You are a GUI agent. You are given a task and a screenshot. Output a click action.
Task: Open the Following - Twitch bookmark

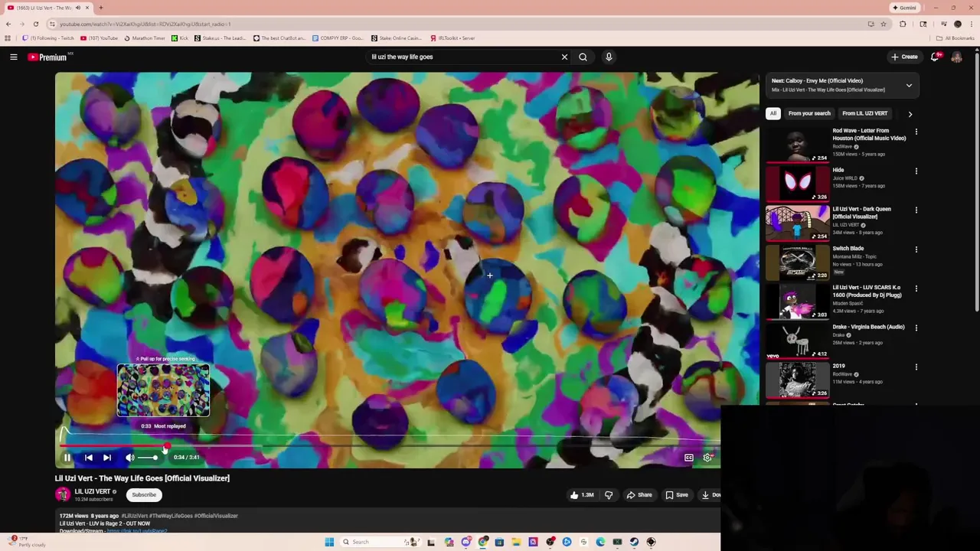click(x=48, y=37)
